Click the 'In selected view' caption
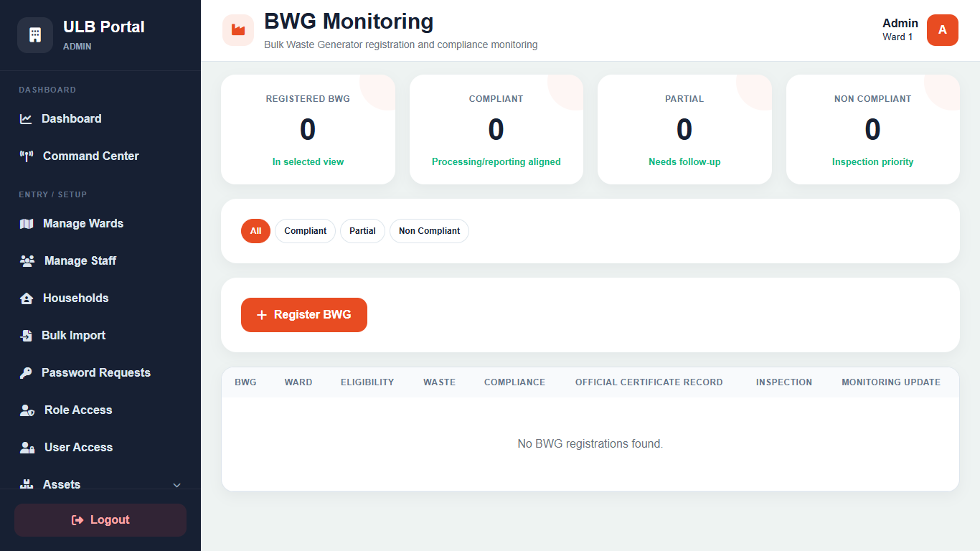The height and width of the screenshot is (551, 980). click(x=308, y=162)
